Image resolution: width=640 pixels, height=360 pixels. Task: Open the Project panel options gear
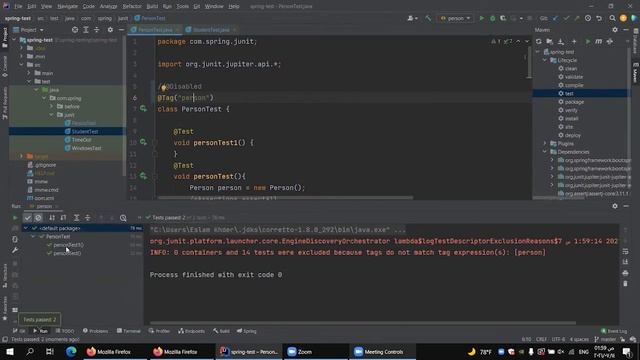point(110,30)
